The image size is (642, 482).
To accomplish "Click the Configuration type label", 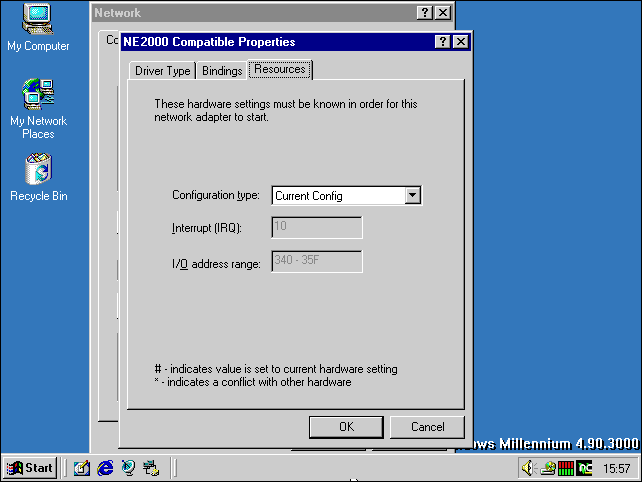I will (x=216, y=195).
